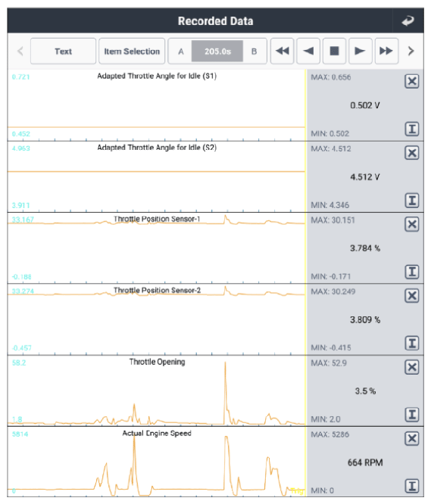Screen dimensions: 431x504
Task: Toggle the cursor icon for Throttle Opening graph
Action: 412,415
